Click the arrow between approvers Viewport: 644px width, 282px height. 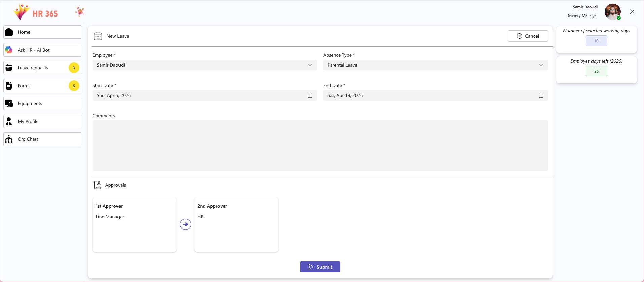[x=185, y=224]
